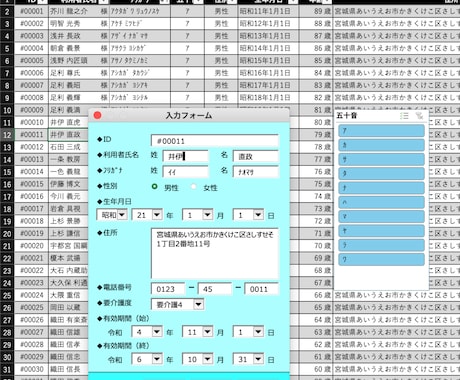Filter by ア in the 五十音 slicer

pyautogui.click(x=381, y=131)
